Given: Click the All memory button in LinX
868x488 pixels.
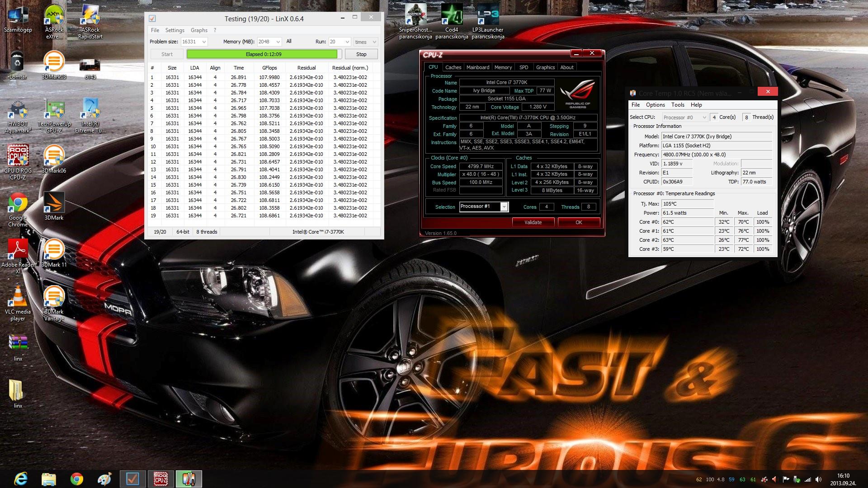Looking at the screenshot, I should click(289, 41).
